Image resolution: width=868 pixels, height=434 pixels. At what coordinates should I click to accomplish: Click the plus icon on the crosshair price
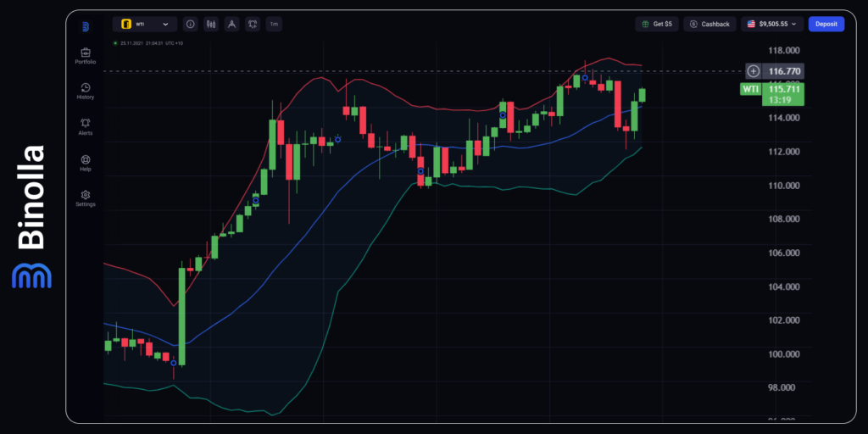754,71
